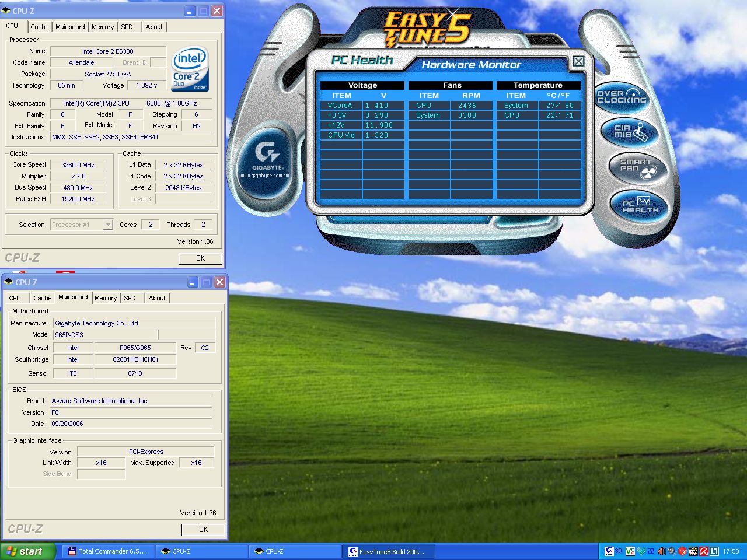Click the N/A monitor tray icon
The width and height of the screenshot is (747, 560).
693,551
